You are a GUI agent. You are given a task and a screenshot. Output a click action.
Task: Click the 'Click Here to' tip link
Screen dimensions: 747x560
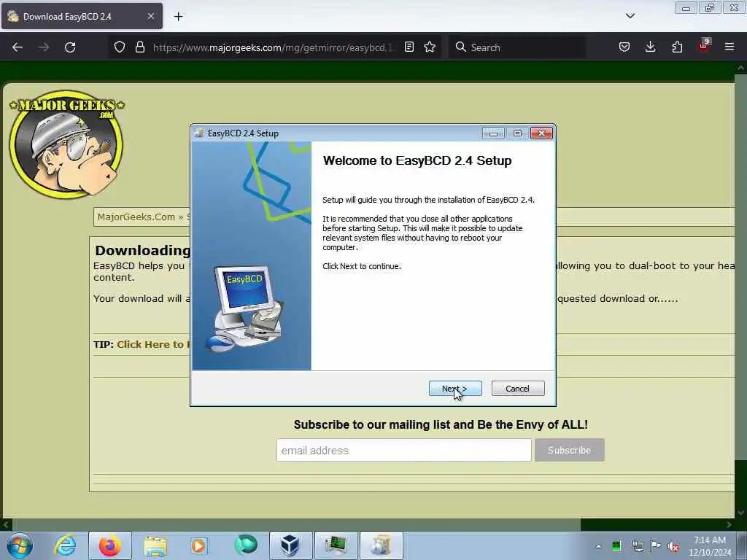(x=153, y=344)
